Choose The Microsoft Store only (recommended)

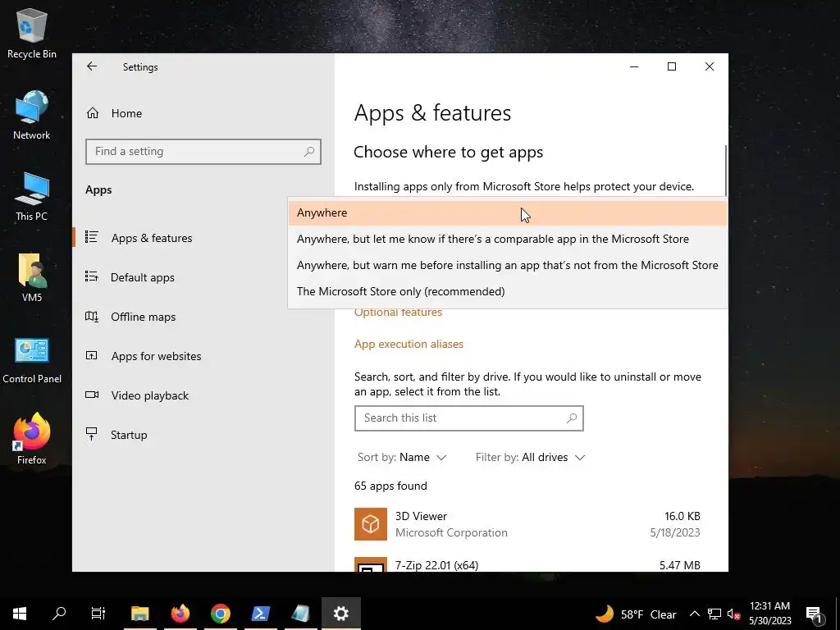(507, 291)
